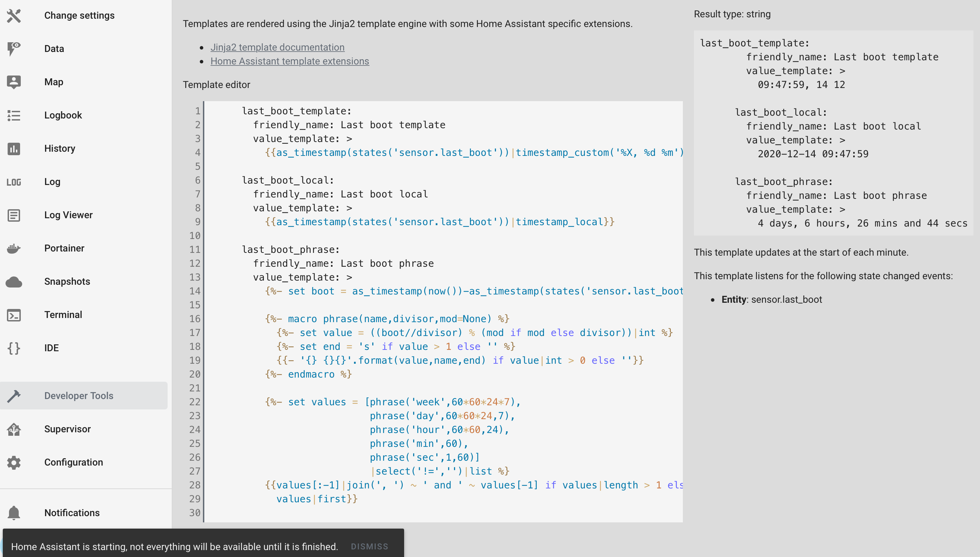The image size is (980, 557).
Task: Open Jinja2 template documentation link
Action: point(277,47)
